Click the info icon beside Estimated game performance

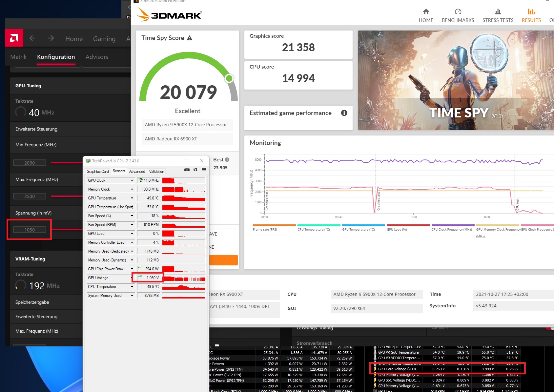[344, 113]
